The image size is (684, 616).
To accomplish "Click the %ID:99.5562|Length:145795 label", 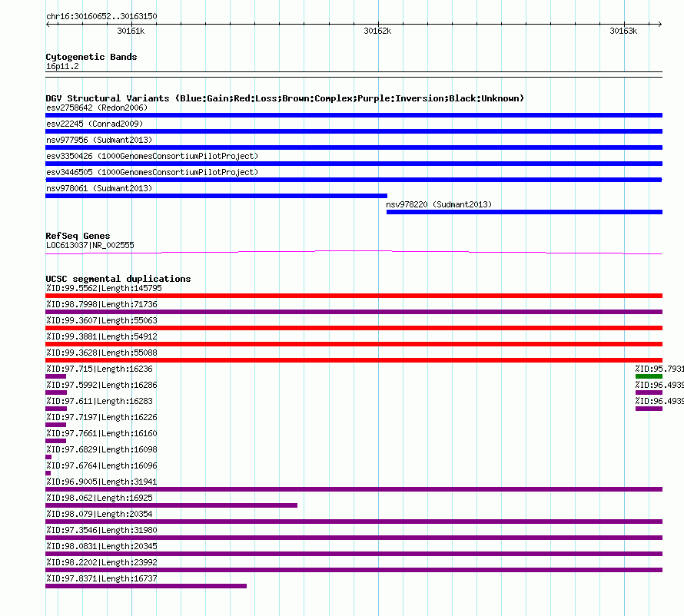I will pos(104,288).
